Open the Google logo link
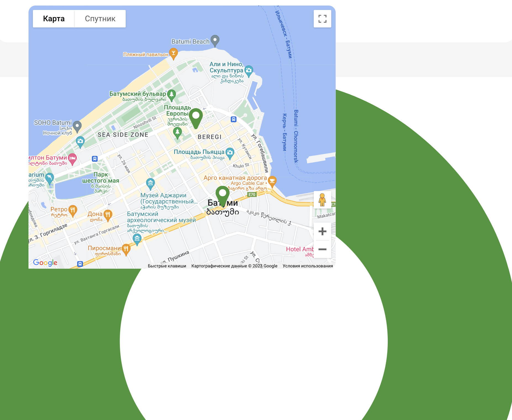 tap(45, 263)
